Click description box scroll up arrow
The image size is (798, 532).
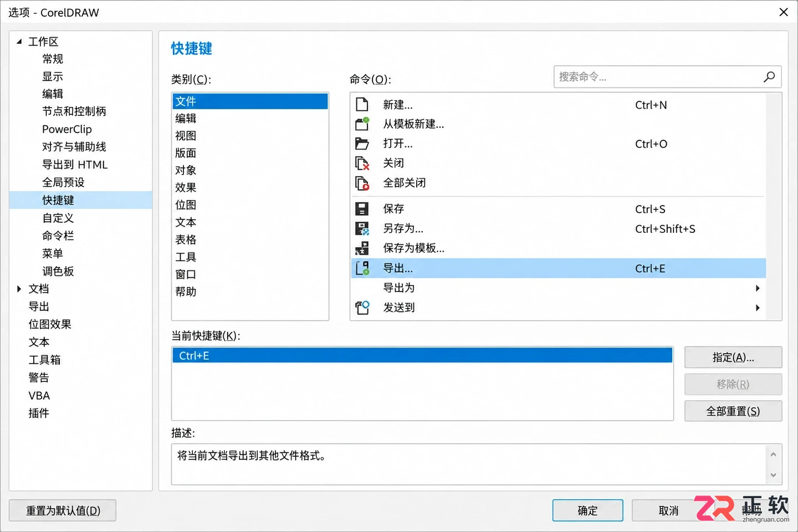pos(773,454)
